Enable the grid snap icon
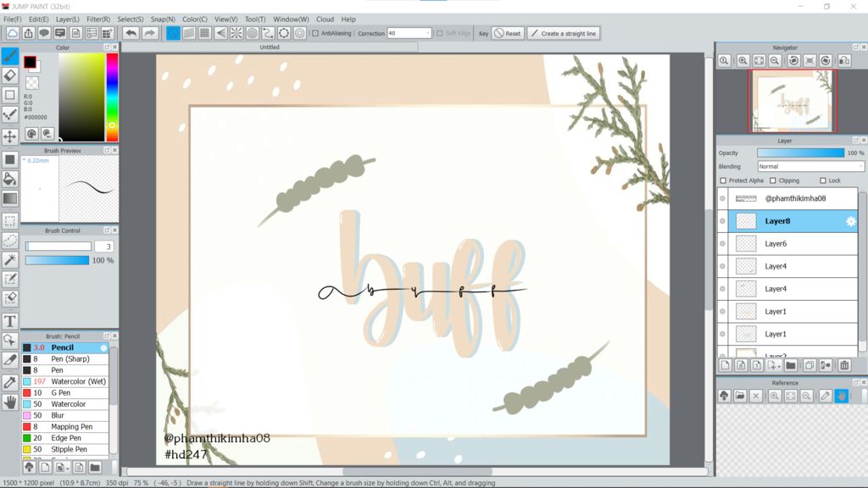The height and width of the screenshot is (488, 868). click(x=205, y=33)
